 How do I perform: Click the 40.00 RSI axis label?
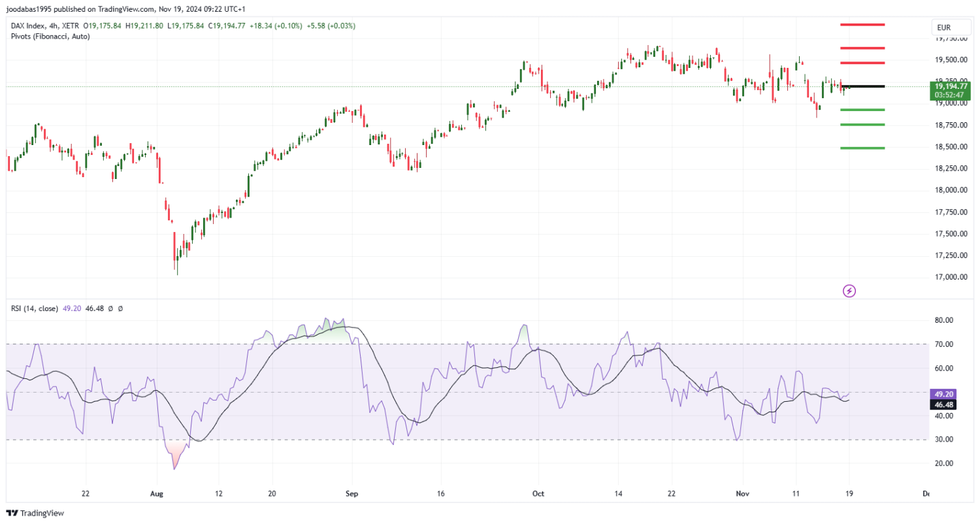tap(944, 416)
